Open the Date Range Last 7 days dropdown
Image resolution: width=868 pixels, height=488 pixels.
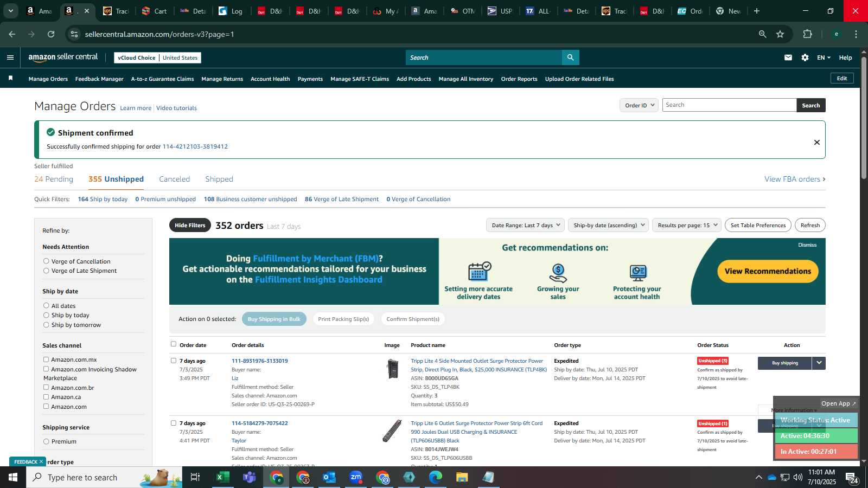coord(525,225)
